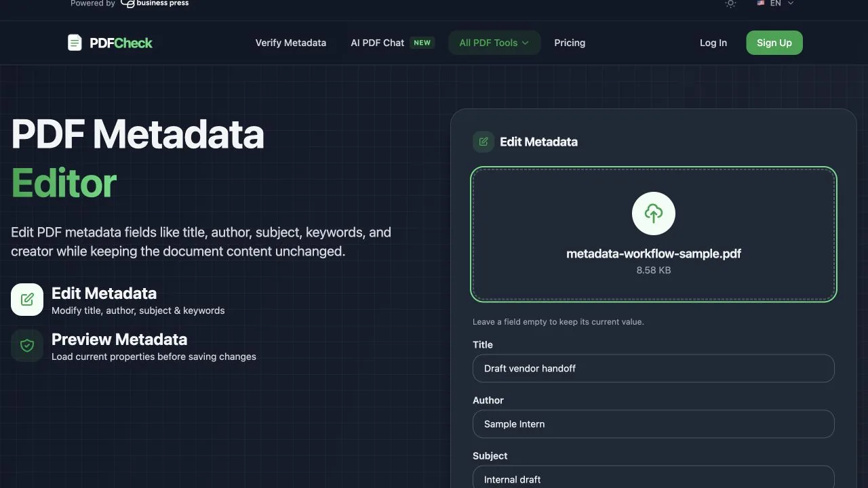Click the Title input field
868x488 pixels.
point(654,368)
